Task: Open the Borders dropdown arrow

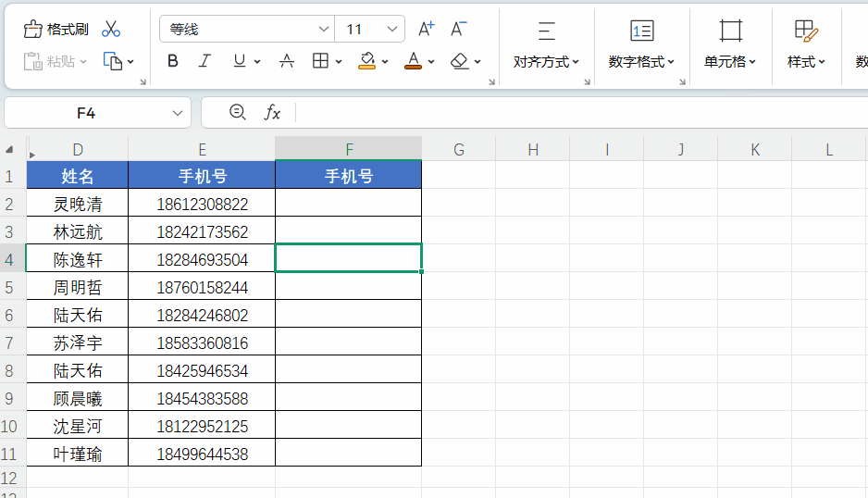Action: 339,62
